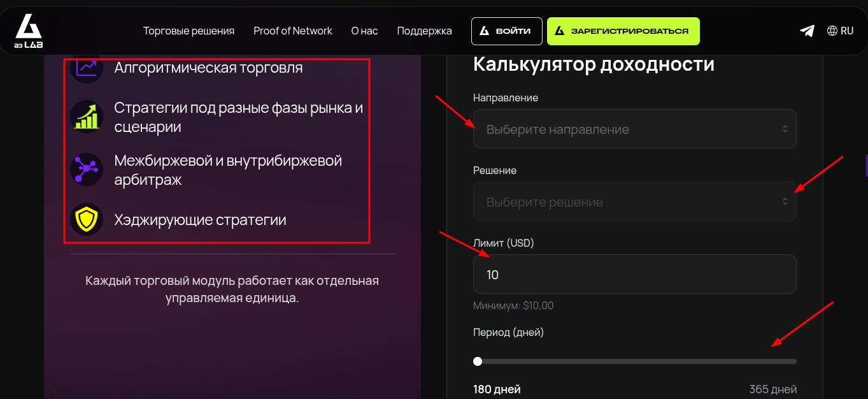Viewport: 868px width, 399px height.
Task: Click the purple network arbitrage icon
Action: point(86,170)
